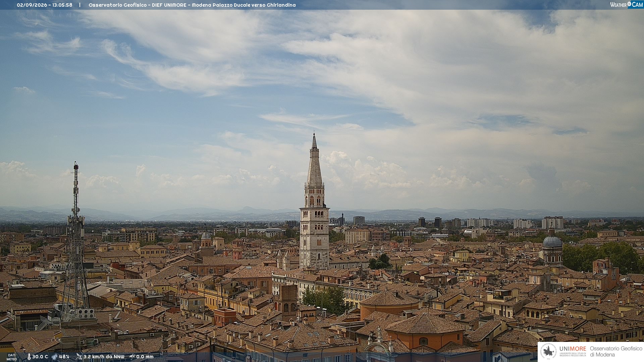Image resolution: width=644 pixels, height=362 pixels.
Task: Click the Osservatorio Geofisico di Modena text
Action: (616, 351)
